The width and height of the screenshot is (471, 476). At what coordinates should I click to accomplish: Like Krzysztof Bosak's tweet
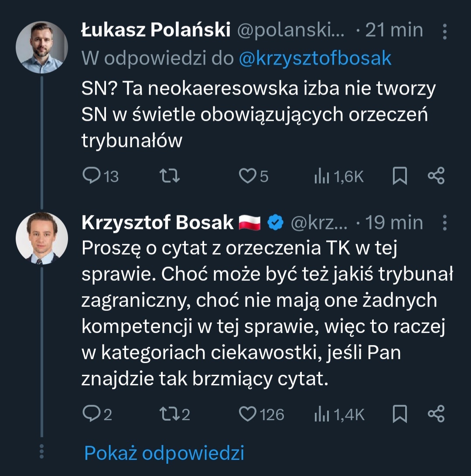click(248, 414)
